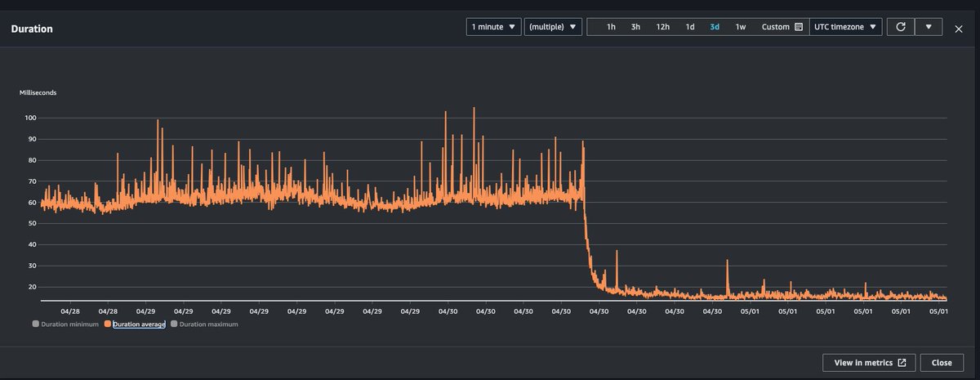Click the Close button
Viewport: 980px width, 380px height.
click(x=942, y=363)
